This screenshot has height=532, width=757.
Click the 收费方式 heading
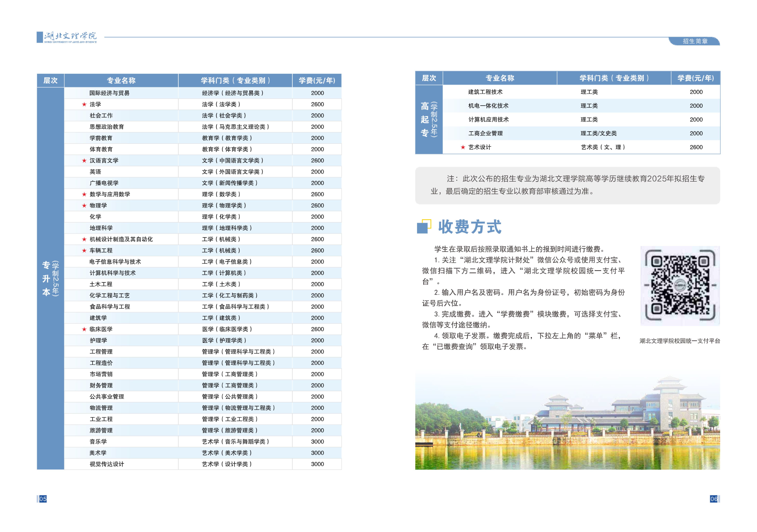(470, 227)
